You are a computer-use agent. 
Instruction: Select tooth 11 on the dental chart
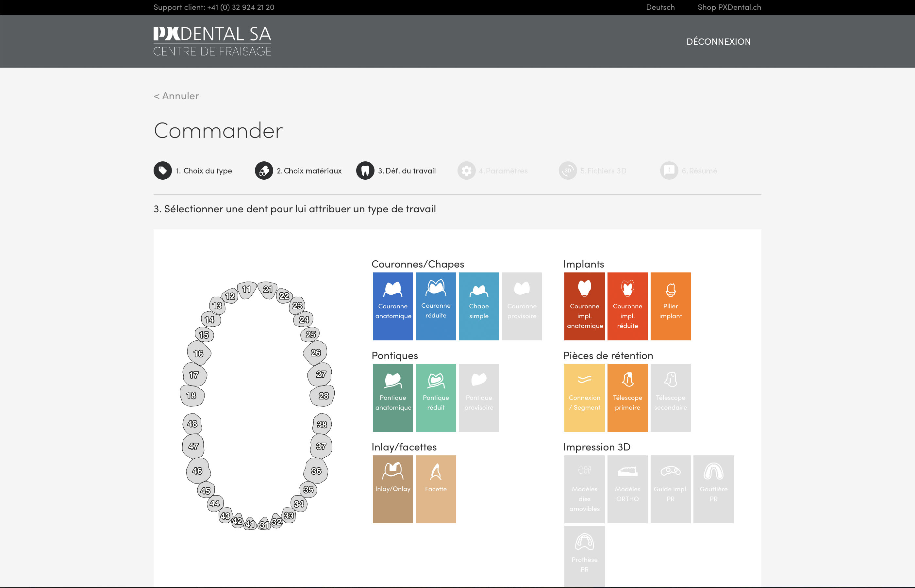coord(246,289)
